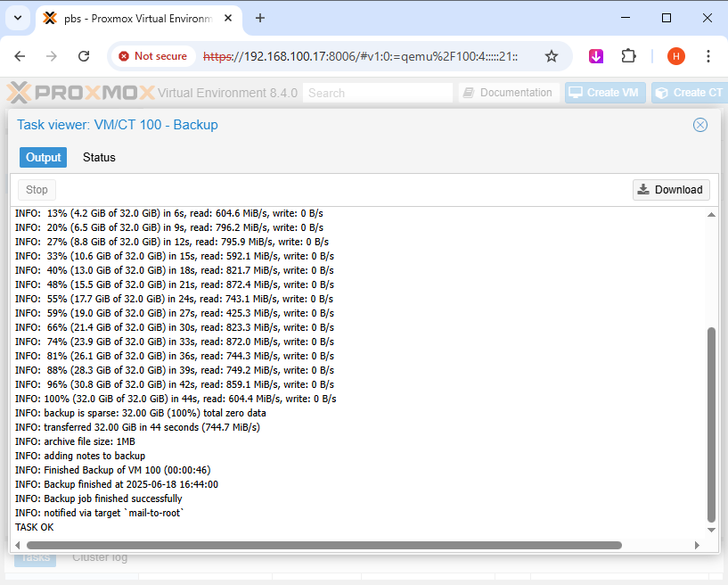Viewport: 728px width, 585px height.
Task: Close the Task viewer dialog
Action: click(699, 125)
